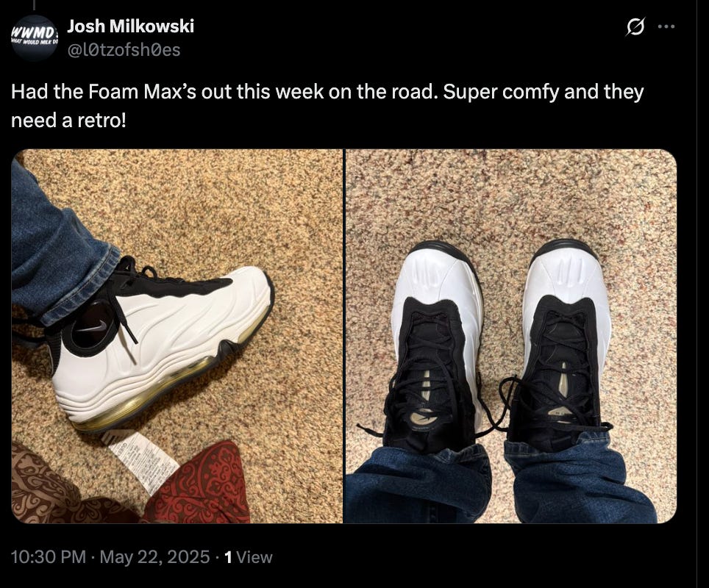Open the WWMD profile avatar
Image resolution: width=709 pixels, height=588 pixels.
(35, 38)
